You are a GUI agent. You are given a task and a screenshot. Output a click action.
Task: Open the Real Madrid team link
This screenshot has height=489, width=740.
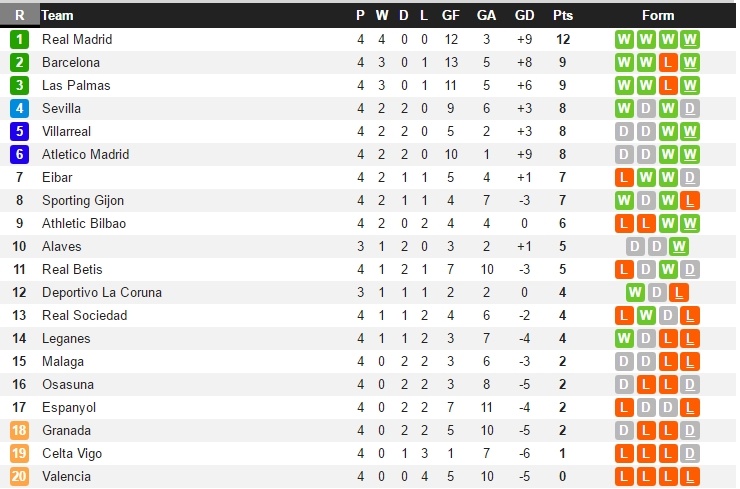(77, 40)
